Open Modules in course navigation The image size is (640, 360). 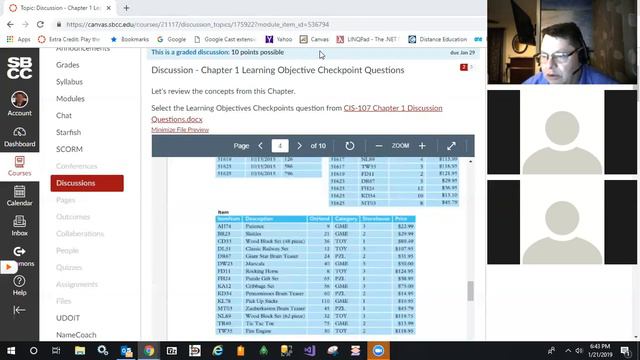point(70,99)
